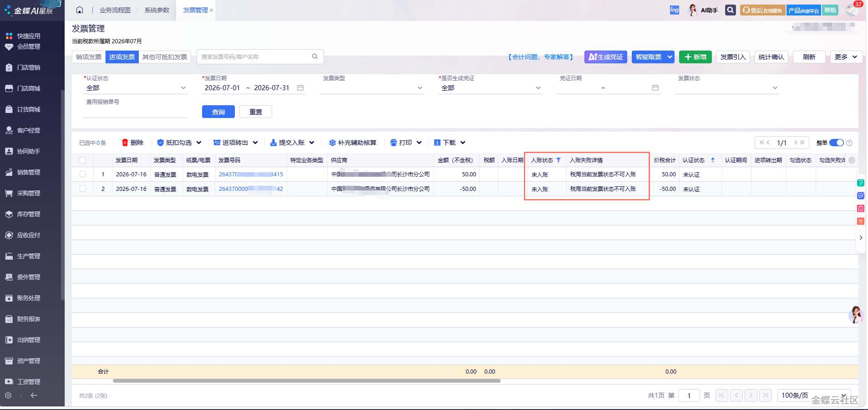The width and height of the screenshot is (868, 410).
Task: Click the 发票引入 button
Action: coord(733,57)
